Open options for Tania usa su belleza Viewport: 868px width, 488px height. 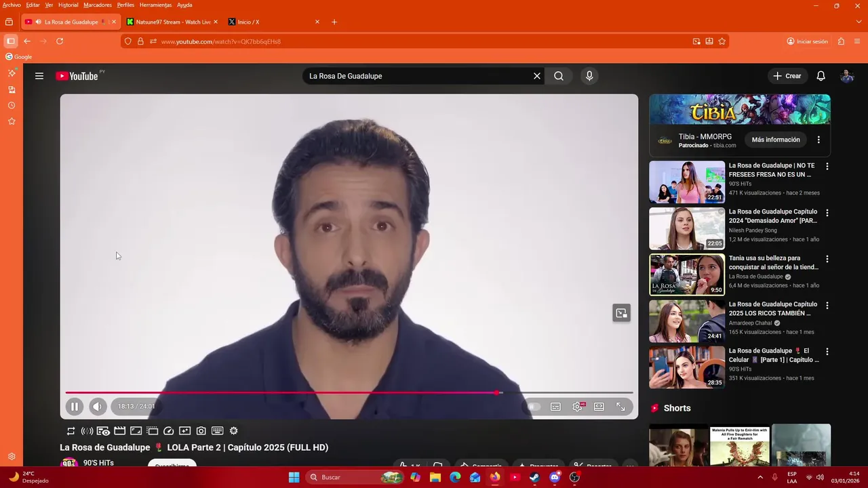pos(827,259)
